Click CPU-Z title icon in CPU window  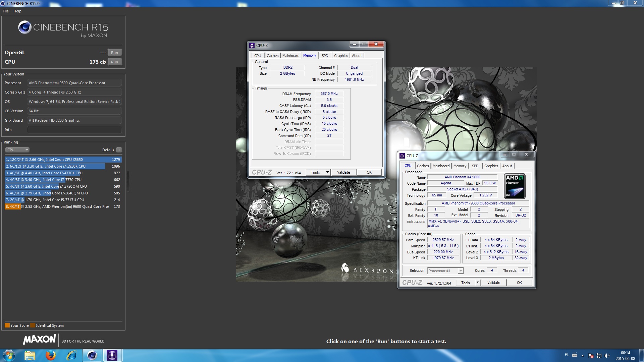tap(402, 156)
